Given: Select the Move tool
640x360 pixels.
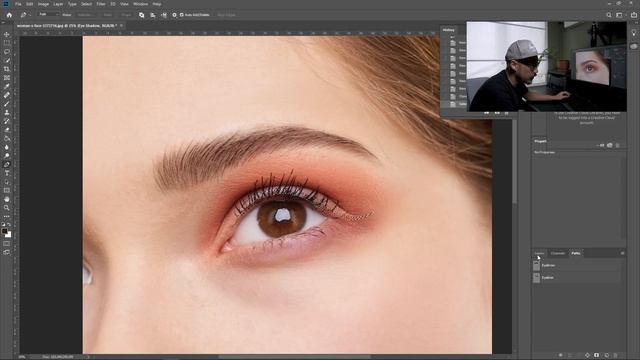Looking at the screenshot, I should (x=7, y=34).
